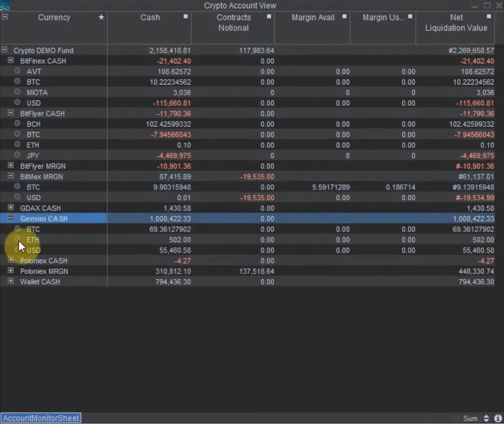Open the Net Liquidation Value column menu square
The height and width of the screenshot is (424, 504).
point(489,17)
